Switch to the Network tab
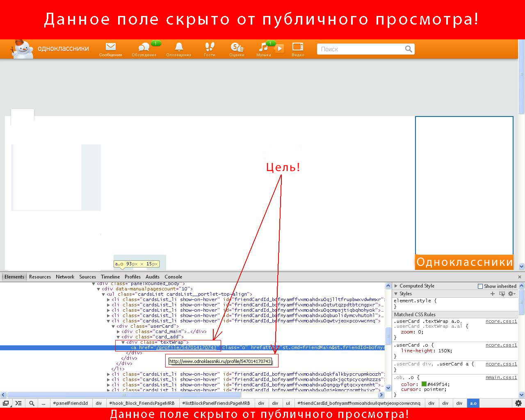 click(65, 277)
